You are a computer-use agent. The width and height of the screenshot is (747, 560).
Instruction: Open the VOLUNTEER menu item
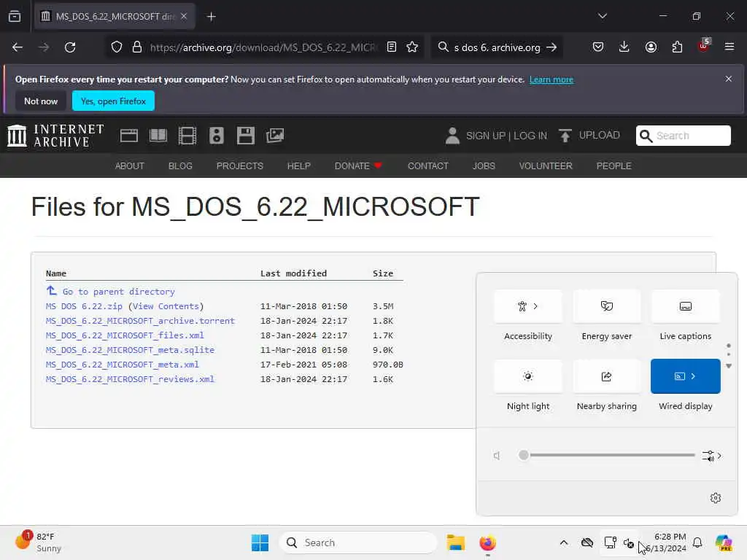click(546, 166)
